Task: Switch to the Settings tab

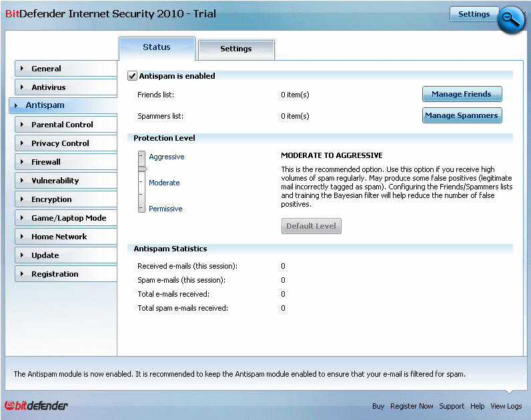Action: tap(236, 49)
